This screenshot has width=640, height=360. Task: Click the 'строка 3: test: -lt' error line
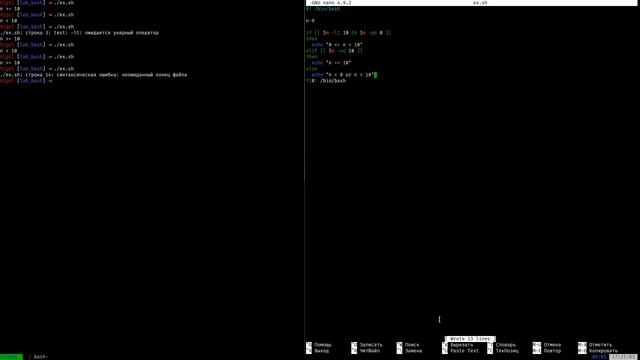[x=79, y=33]
